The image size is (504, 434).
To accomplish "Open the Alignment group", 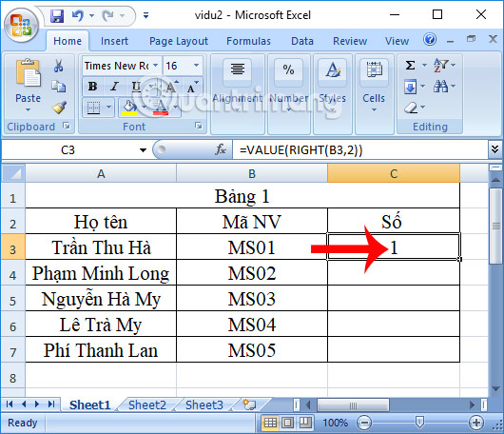I will point(238,94).
